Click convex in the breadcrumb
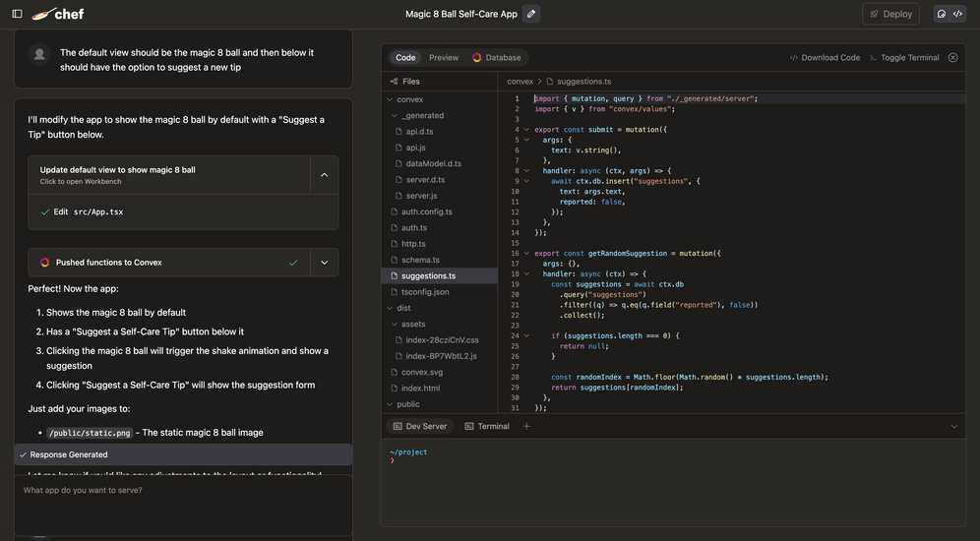This screenshot has height=541, width=980. click(x=520, y=82)
